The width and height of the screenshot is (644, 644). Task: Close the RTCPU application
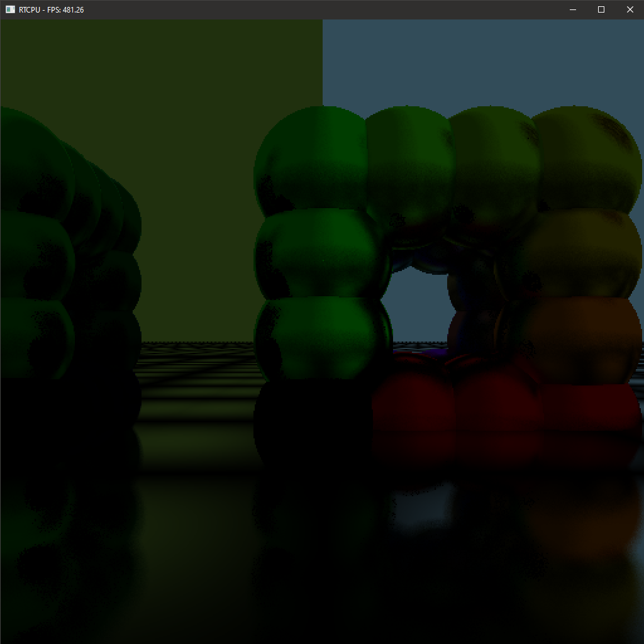630,9
